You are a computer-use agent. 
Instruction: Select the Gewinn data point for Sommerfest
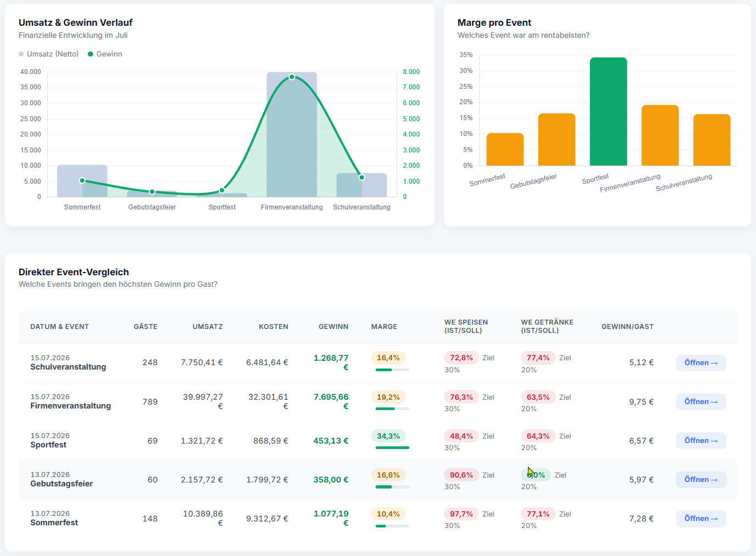click(x=82, y=180)
